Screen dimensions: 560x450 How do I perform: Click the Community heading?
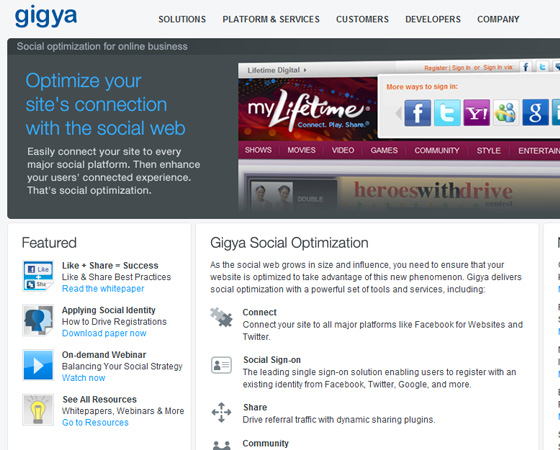coord(265,443)
